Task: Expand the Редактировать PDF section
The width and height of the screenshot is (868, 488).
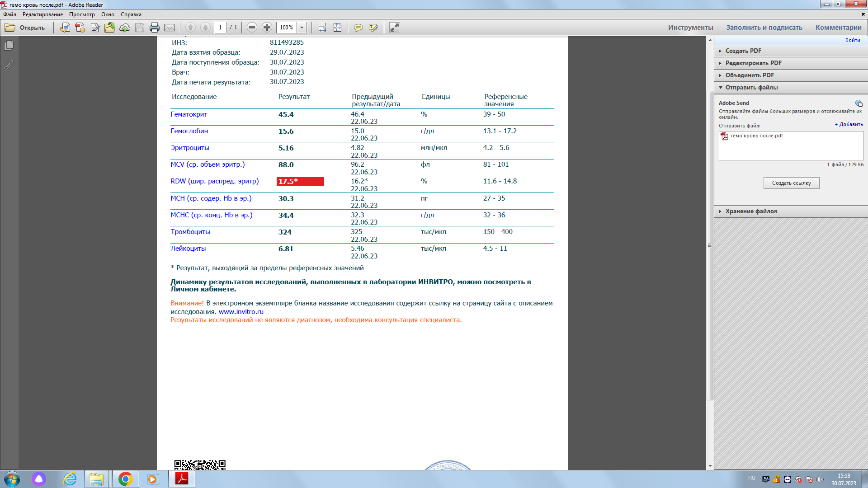Action: [x=791, y=63]
